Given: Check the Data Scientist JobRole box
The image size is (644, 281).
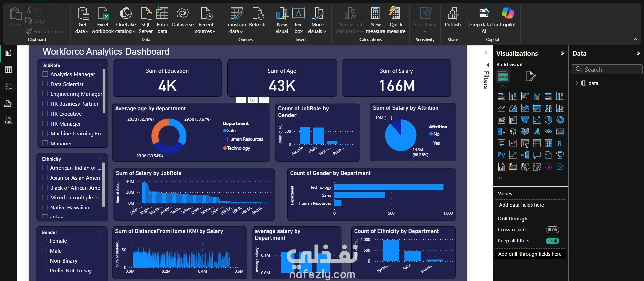Looking at the screenshot, I should (45, 84).
